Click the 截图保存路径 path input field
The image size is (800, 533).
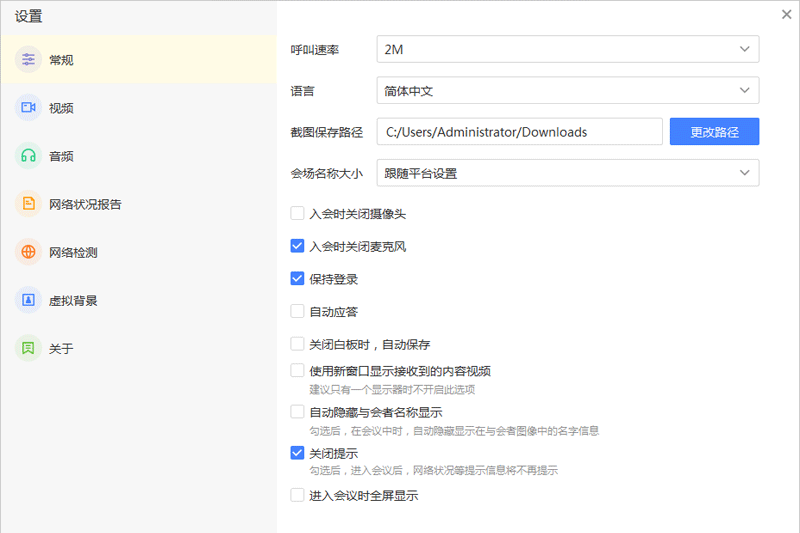point(519,132)
